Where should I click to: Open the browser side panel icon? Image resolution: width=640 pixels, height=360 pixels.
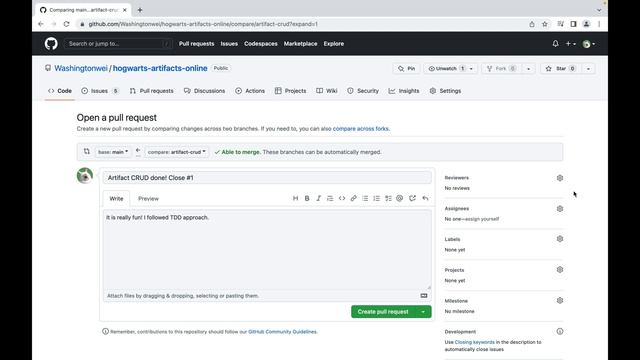click(x=573, y=24)
